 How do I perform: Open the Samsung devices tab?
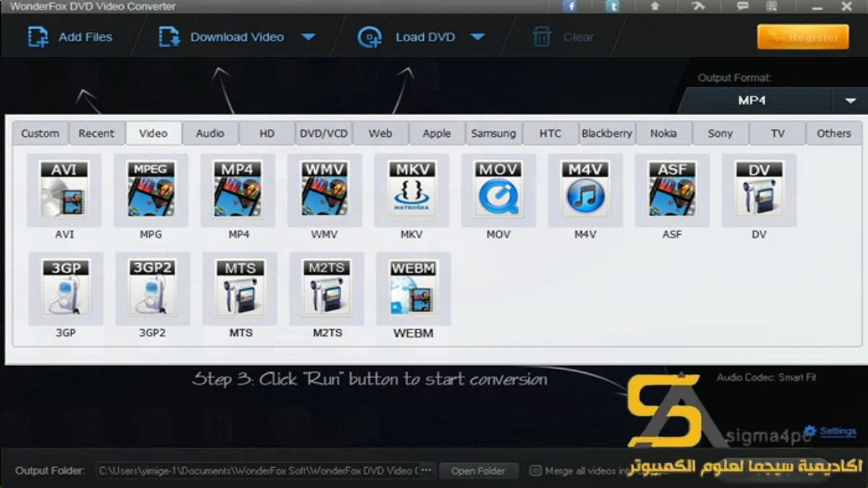pyautogui.click(x=494, y=133)
